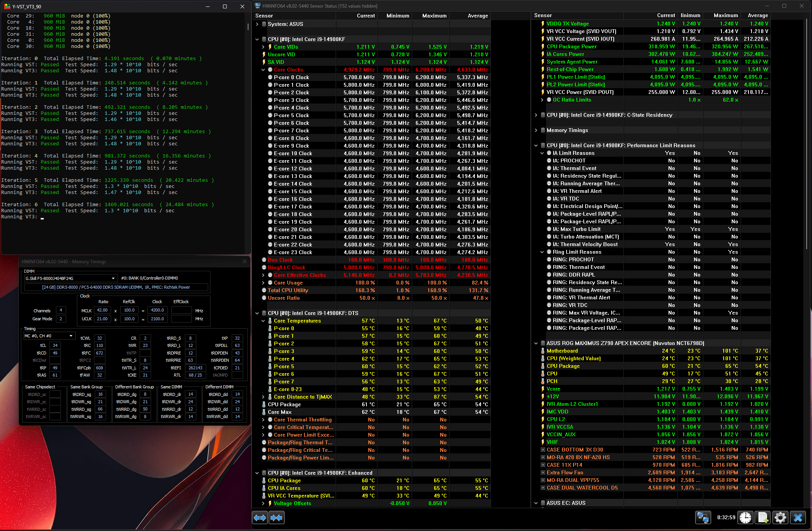Screen dimensions: 812x531
Task: Click the expand-columns double arrow button
Action: pos(260,518)
